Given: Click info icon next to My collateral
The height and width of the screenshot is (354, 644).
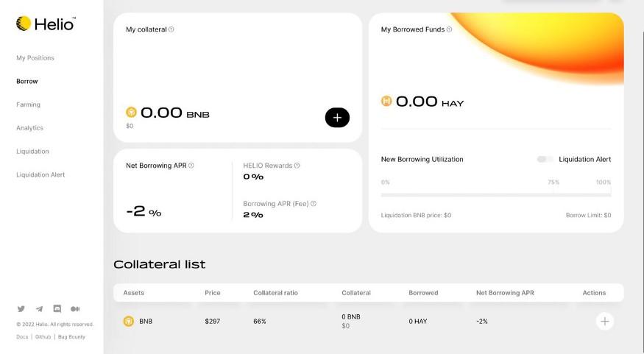Looking at the screenshot, I should [171, 29].
